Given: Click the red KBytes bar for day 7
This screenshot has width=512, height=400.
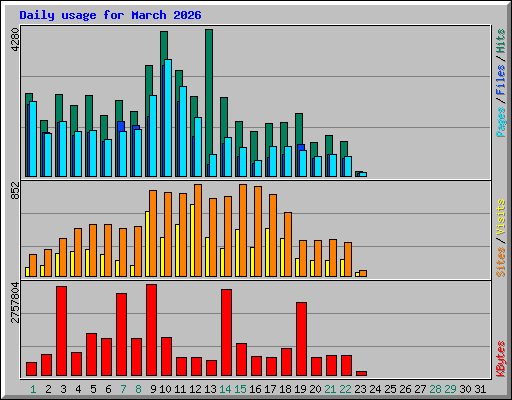Looking at the screenshot, I should [121, 335].
